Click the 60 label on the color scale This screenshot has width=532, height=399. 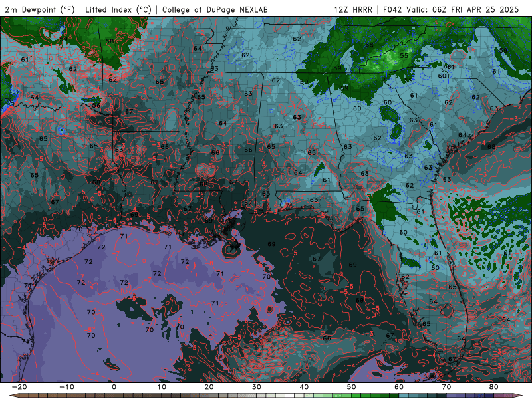[399, 387]
